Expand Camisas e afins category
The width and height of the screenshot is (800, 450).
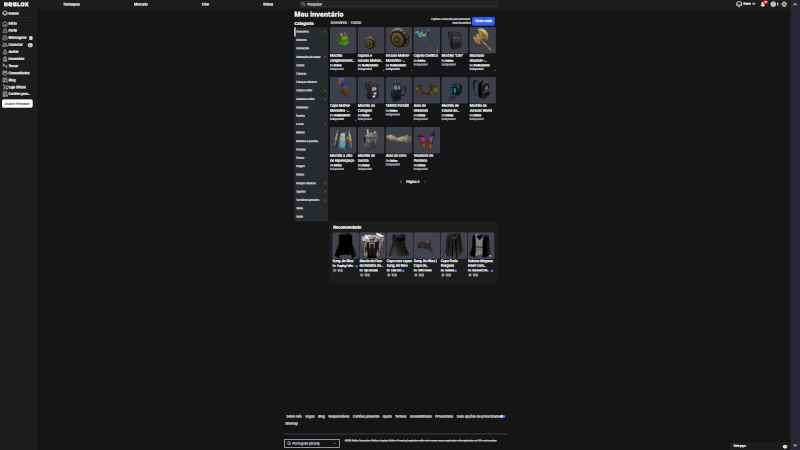point(325,99)
